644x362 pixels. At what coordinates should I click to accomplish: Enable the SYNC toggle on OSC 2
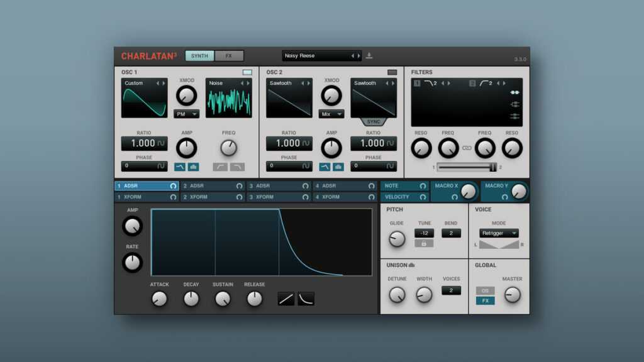tap(374, 121)
